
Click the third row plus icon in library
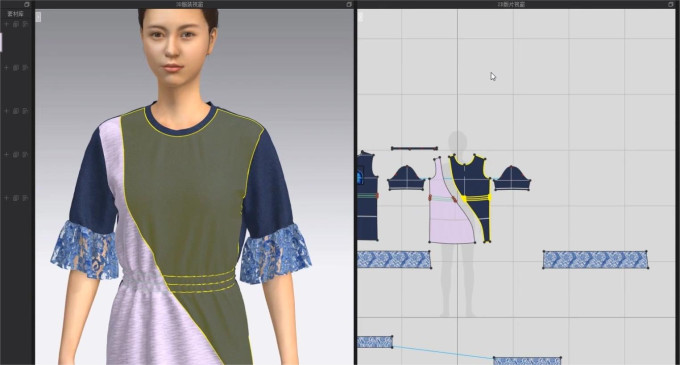[x=7, y=111]
